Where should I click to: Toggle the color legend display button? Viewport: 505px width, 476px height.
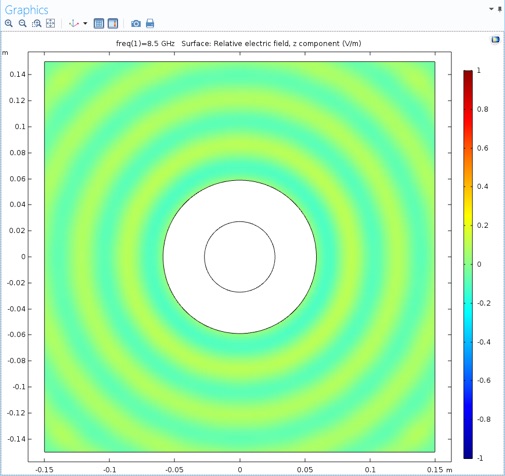pos(113,23)
